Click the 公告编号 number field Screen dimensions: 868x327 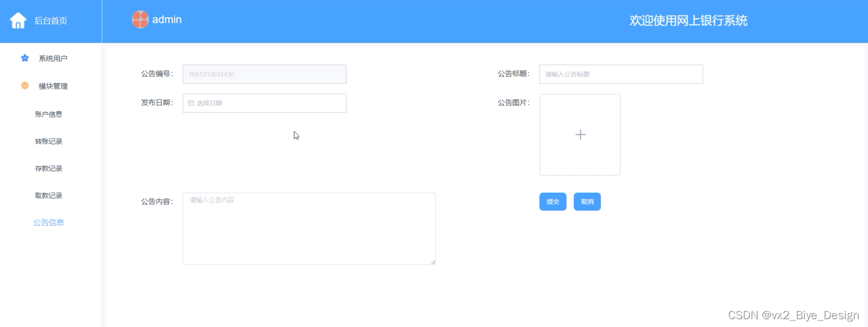tap(265, 74)
